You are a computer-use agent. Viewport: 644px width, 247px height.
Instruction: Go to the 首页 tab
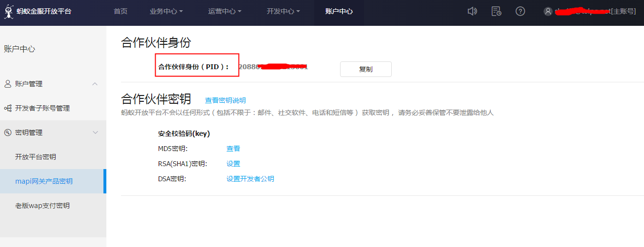121,11
